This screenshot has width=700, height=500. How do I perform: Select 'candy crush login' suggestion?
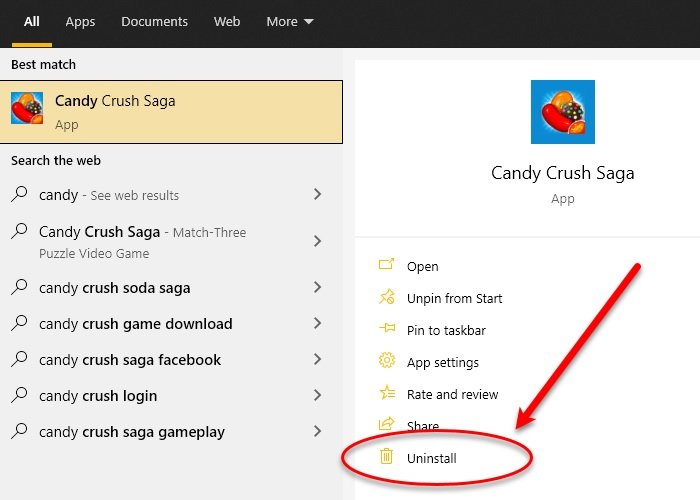click(171, 396)
